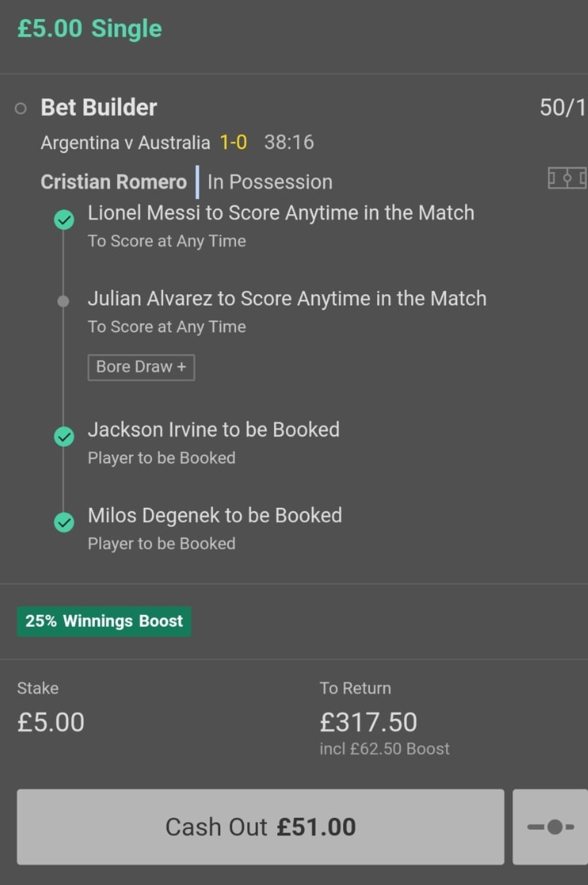Open the 25% Winnings Boost badge
Image resolution: width=588 pixels, height=885 pixels.
pos(104,621)
